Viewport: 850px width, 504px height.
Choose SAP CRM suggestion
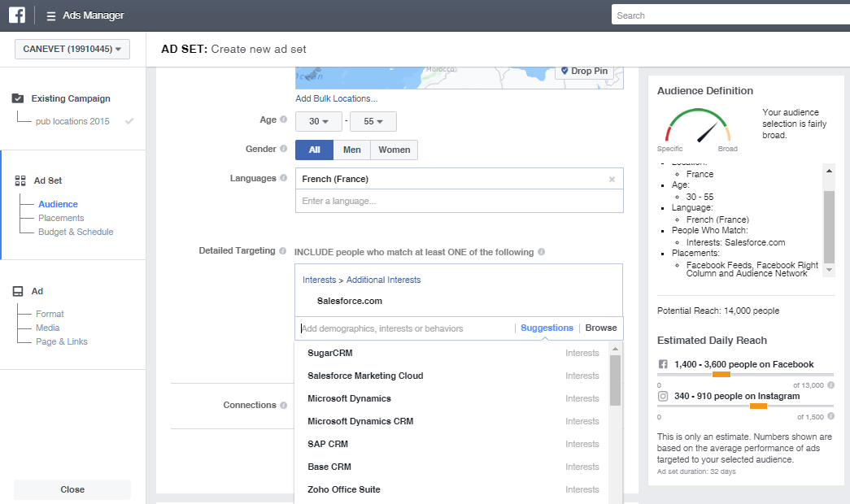pyautogui.click(x=453, y=444)
